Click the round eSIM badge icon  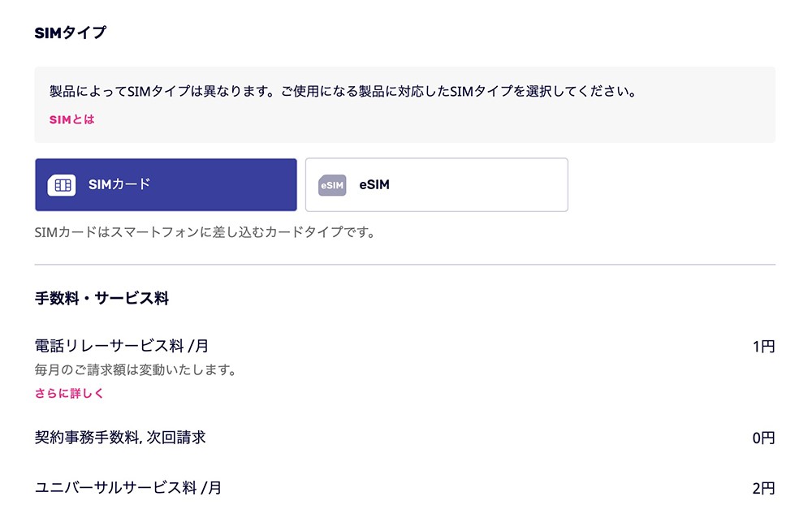point(331,185)
